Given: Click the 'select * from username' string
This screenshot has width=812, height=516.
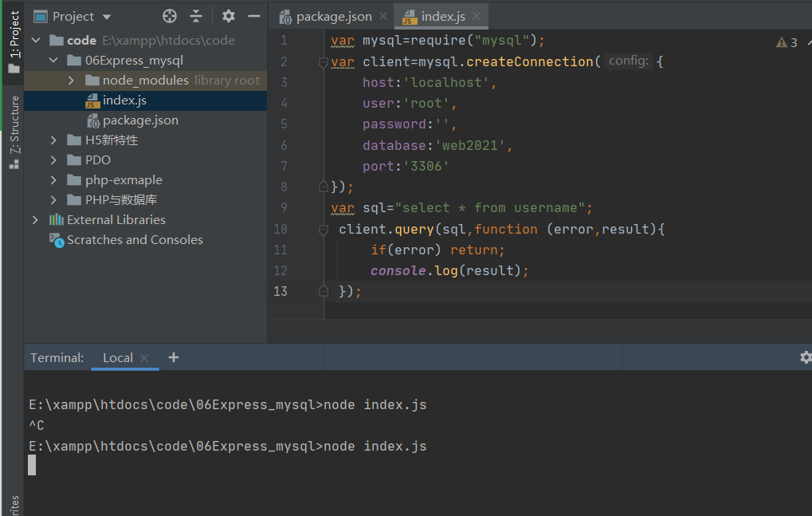Looking at the screenshot, I should (x=490, y=207).
